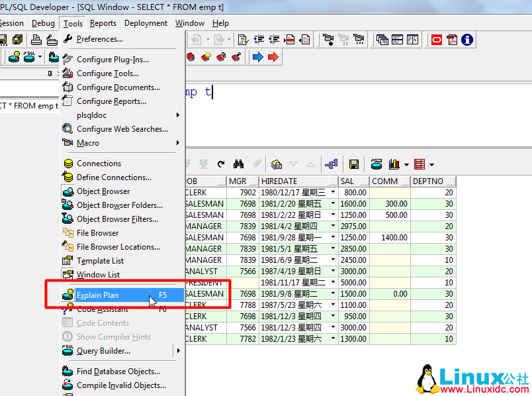
Task: Click the DEPTNO column header
Action: coord(427,181)
